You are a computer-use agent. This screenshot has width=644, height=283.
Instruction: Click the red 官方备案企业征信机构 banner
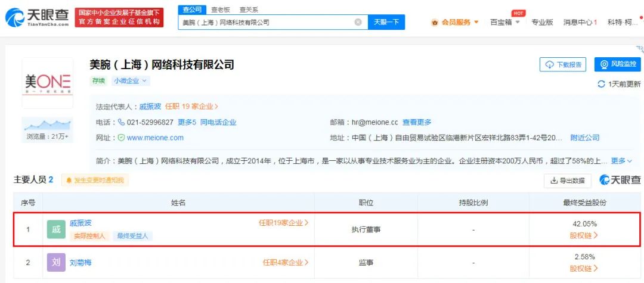point(119,17)
